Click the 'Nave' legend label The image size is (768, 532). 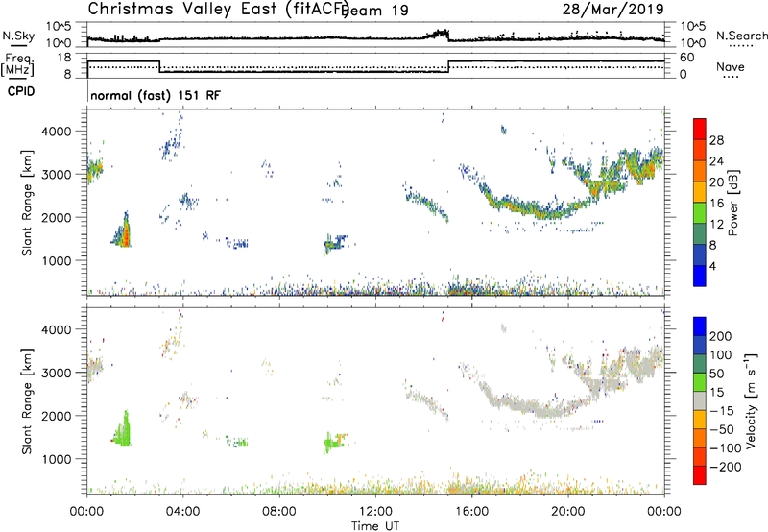point(731,66)
